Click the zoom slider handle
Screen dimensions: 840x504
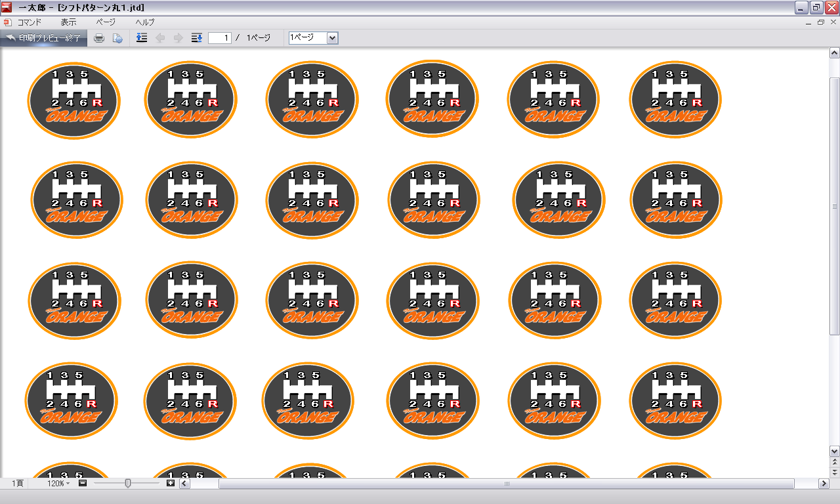coord(128,484)
